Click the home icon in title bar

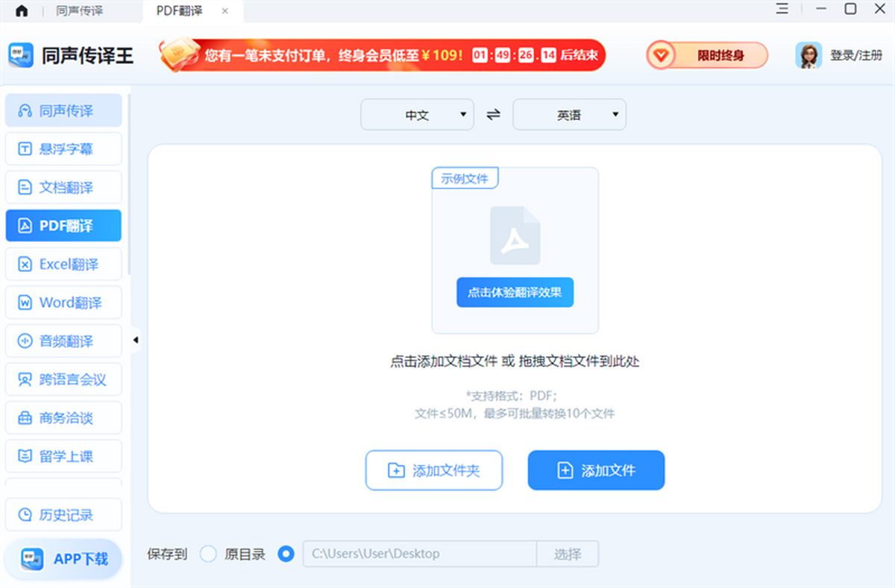click(22, 11)
